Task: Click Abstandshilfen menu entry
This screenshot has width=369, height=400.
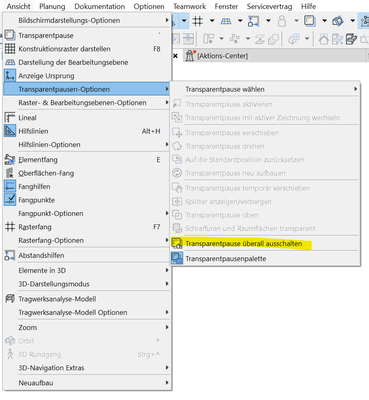Action: tap(87, 255)
